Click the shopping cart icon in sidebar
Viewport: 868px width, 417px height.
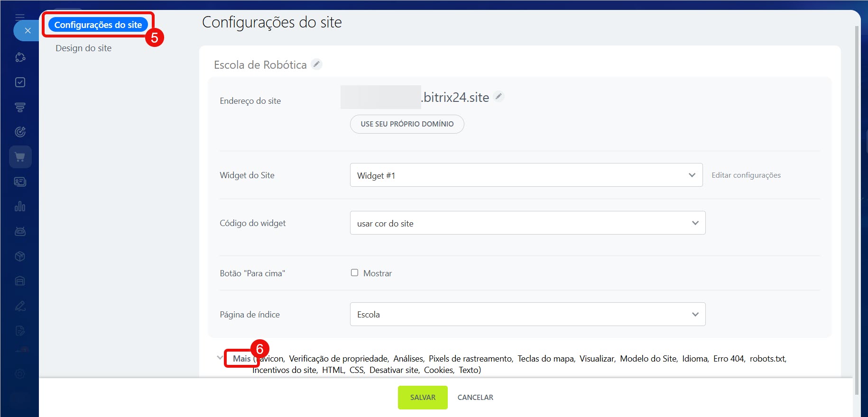tap(20, 157)
